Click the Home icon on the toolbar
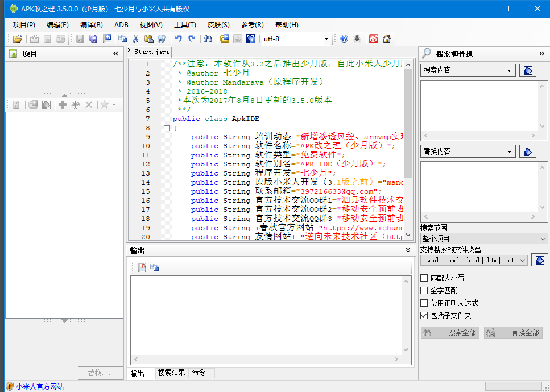 click(x=388, y=39)
